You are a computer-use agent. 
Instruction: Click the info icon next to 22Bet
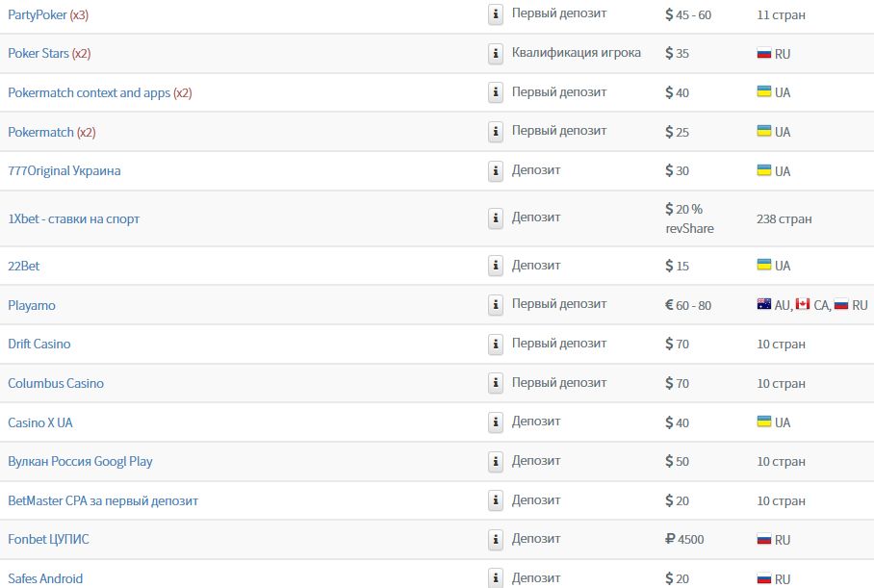[496, 266]
